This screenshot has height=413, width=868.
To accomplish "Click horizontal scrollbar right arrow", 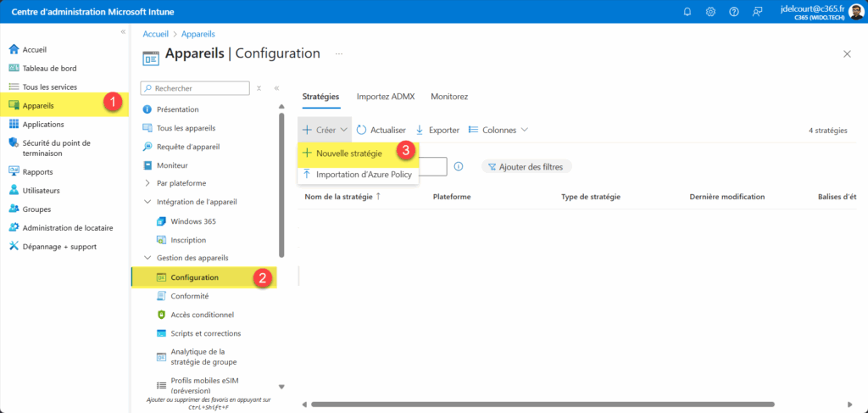I will [x=850, y=405].
